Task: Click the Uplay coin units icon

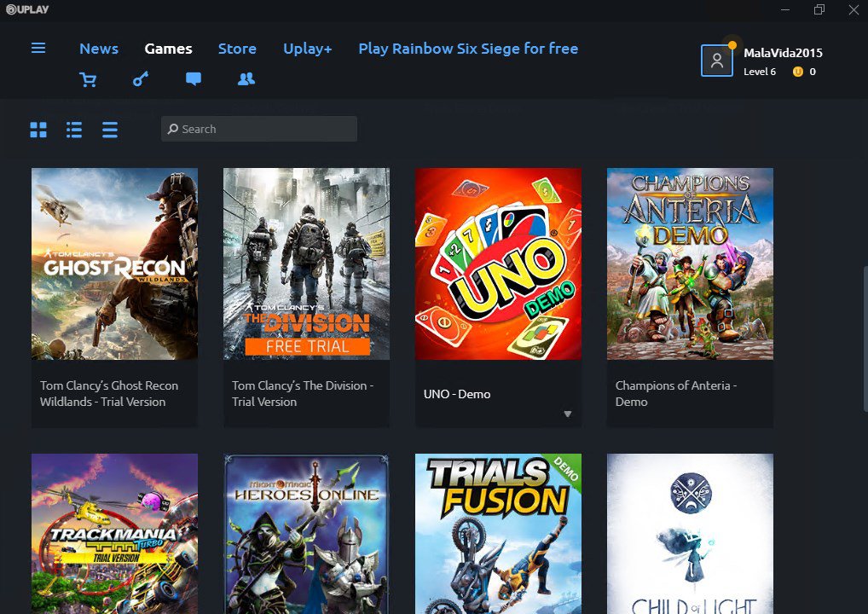Action: point(798,72)
